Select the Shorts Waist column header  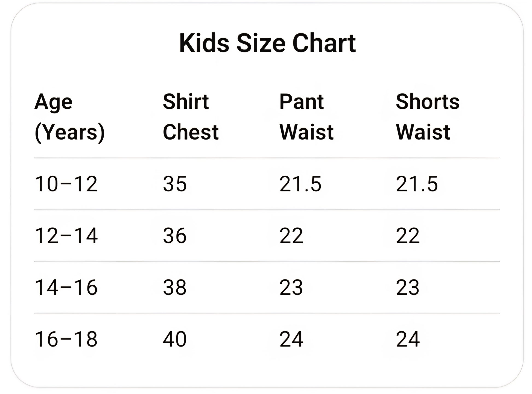tap(428, 117)
